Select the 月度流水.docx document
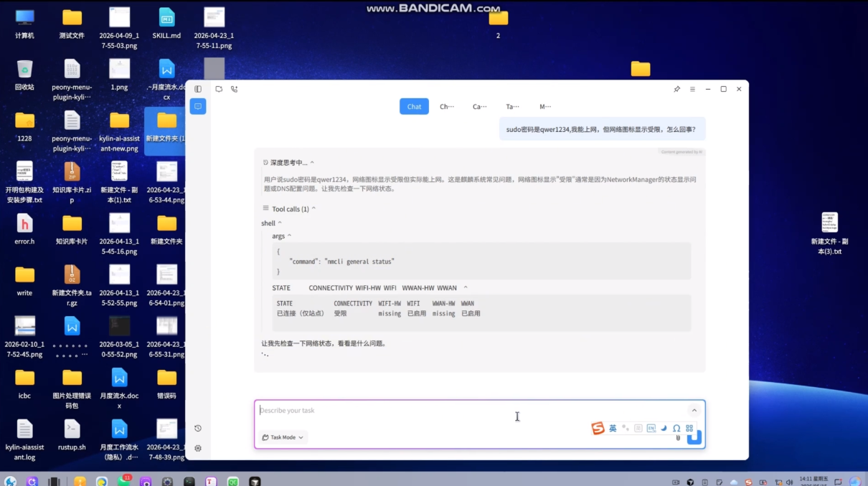This screenshot has width=868, height=486. point(119,389)
